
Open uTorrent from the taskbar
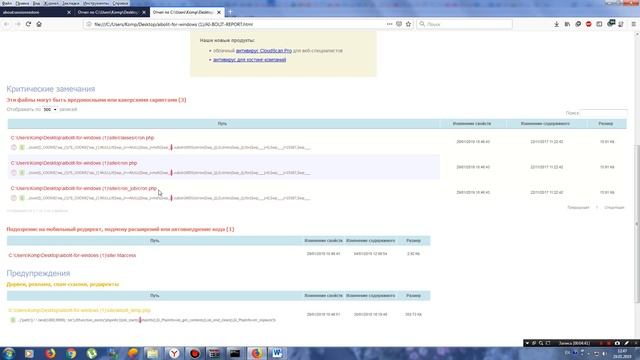click(x=92, y=353)
